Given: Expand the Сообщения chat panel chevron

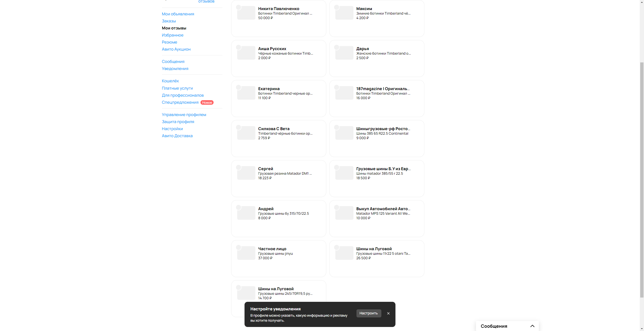Looking at the screenshot, I should click(x=532, y=326).
